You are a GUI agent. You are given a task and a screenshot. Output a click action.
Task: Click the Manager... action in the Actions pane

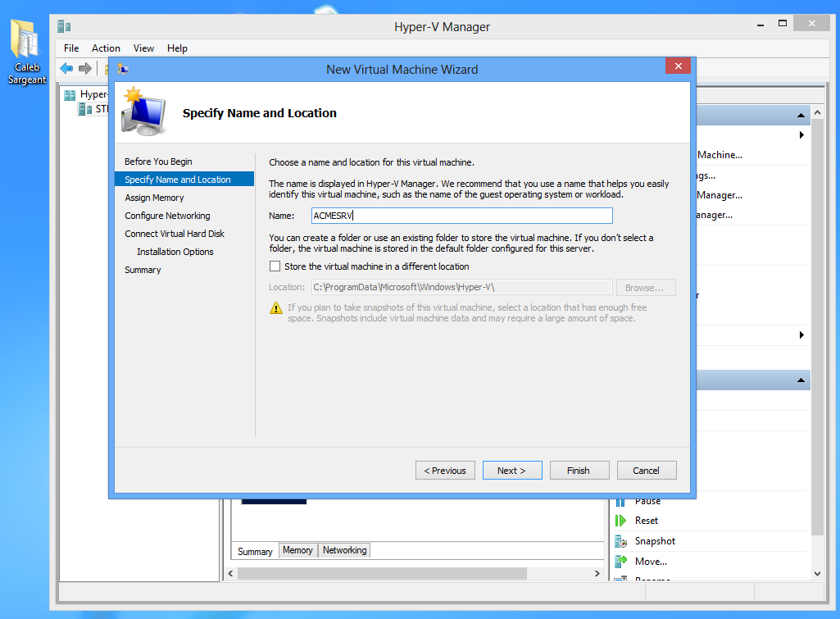[x=720, y=195]
